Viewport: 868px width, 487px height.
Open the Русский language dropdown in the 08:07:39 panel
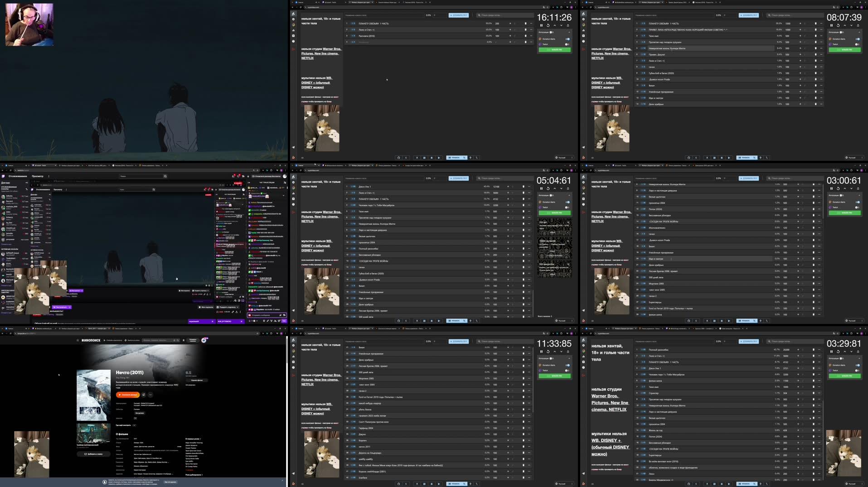pyautogui.click(x=854, y=158)
